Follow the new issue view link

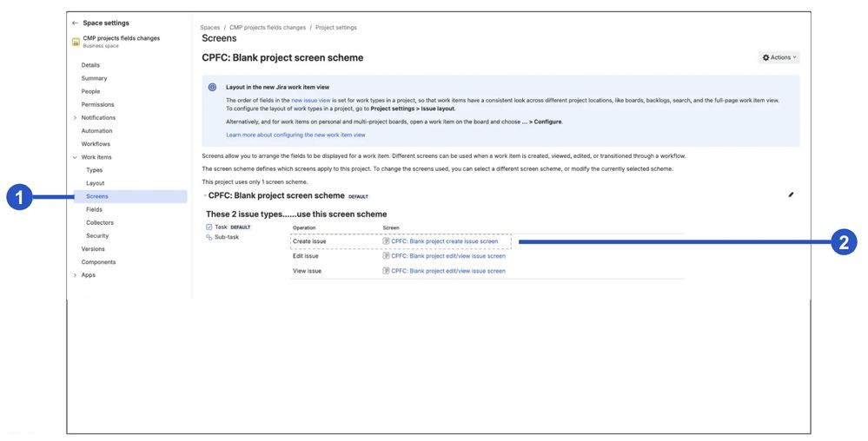311,101
